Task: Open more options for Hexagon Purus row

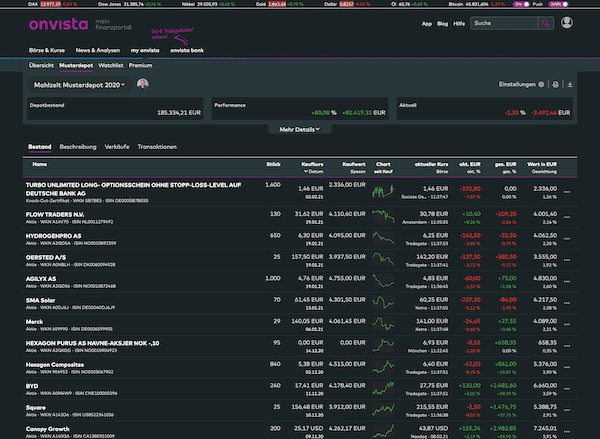Action: [567, 346]
